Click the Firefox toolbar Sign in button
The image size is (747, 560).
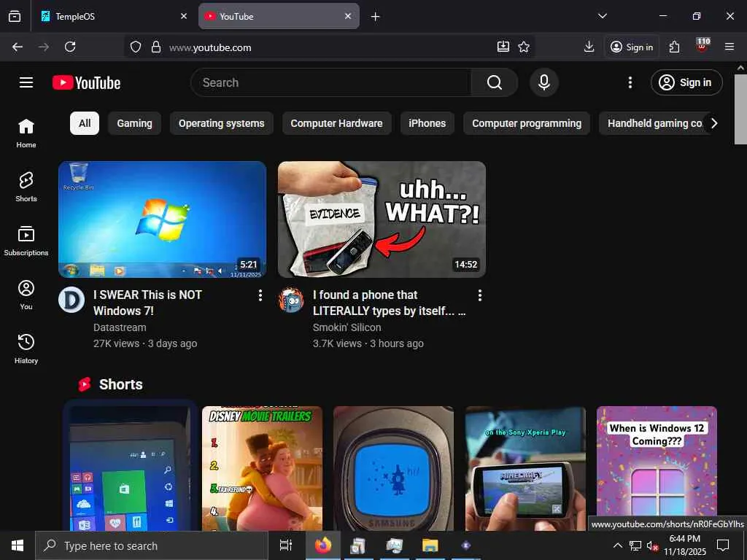(632, 47)
